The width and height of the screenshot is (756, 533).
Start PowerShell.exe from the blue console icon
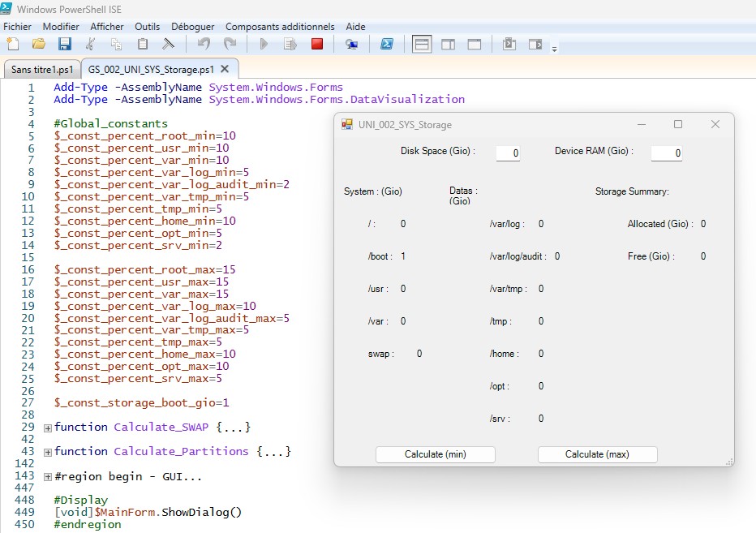(x=387, y=44)
